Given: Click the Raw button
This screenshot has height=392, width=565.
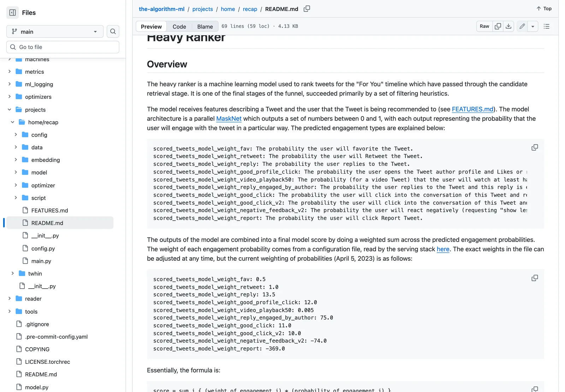Looking at the screenshot, I should [484, 26].
